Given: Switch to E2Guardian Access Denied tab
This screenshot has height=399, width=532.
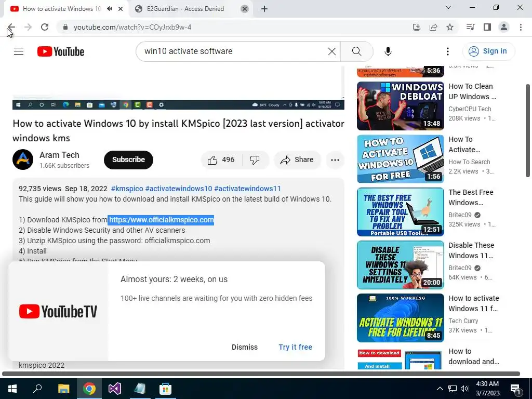Looking at the screenshot, I should pos(185,9).
